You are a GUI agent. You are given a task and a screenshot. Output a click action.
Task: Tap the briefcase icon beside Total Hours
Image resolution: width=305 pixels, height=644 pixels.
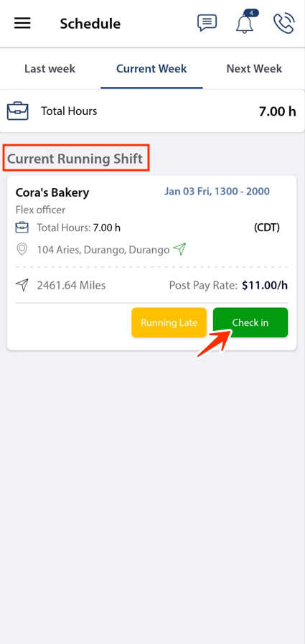click(18, 111)
